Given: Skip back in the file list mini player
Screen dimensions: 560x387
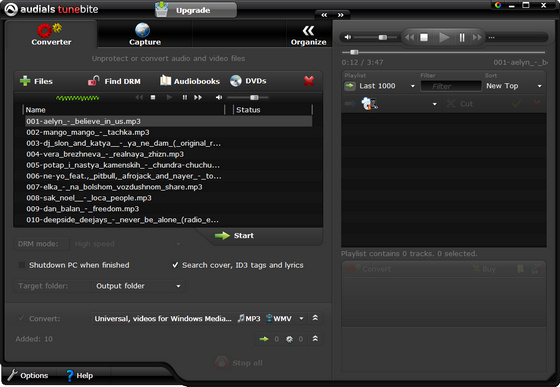Looking at the screenshot, I should [x=139, y=97].
